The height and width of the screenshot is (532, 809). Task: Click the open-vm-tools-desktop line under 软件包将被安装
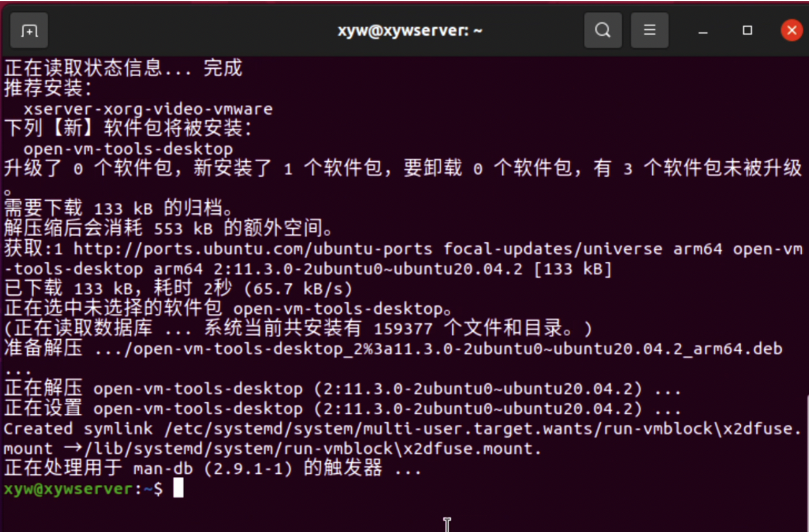coord(128,149)
